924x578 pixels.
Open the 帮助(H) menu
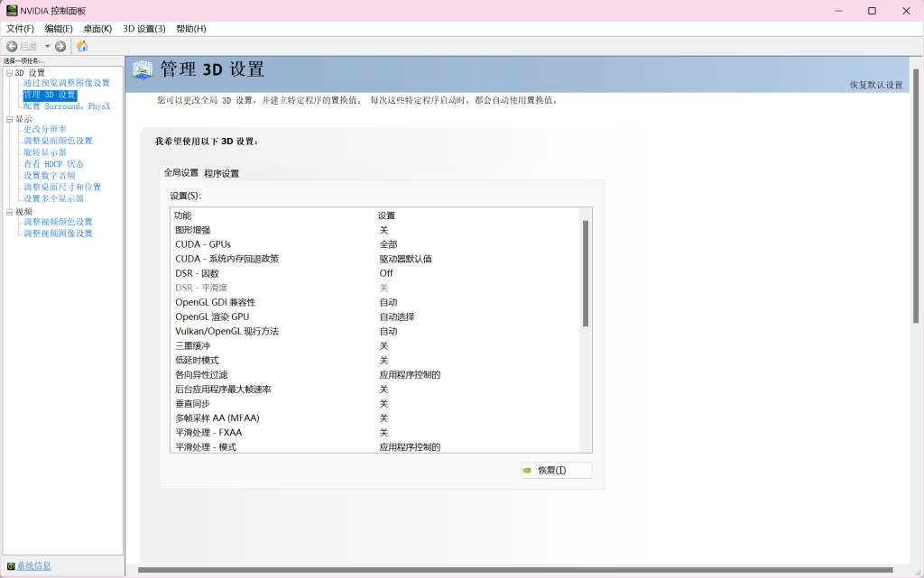point(191,29)
